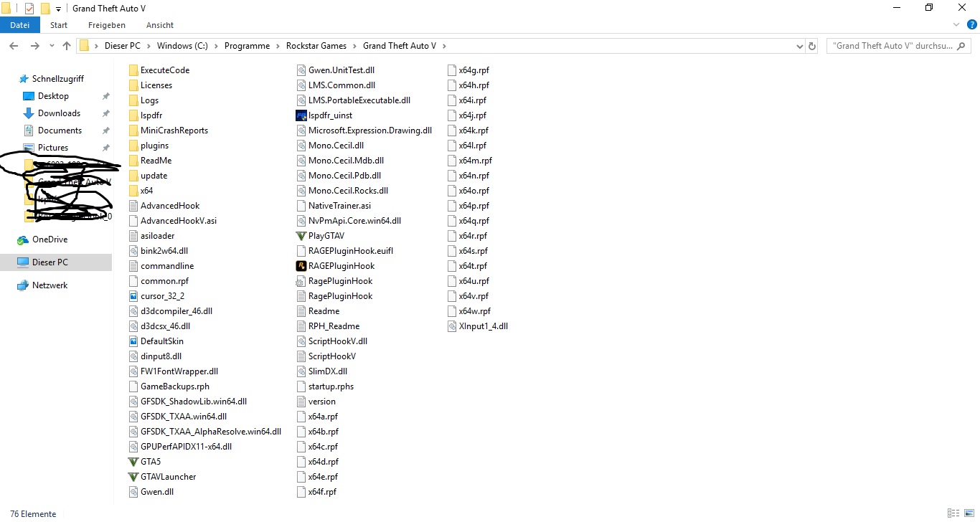Open the Quick Access Toolbar customize dropdown
Screen dimensions: 980x522
58,9
